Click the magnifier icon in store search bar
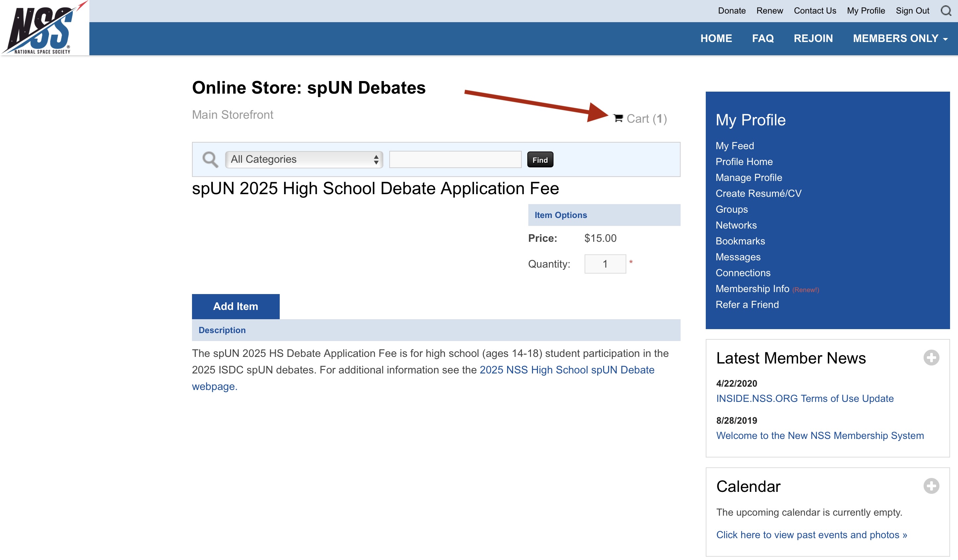 [x=210, y=159]
